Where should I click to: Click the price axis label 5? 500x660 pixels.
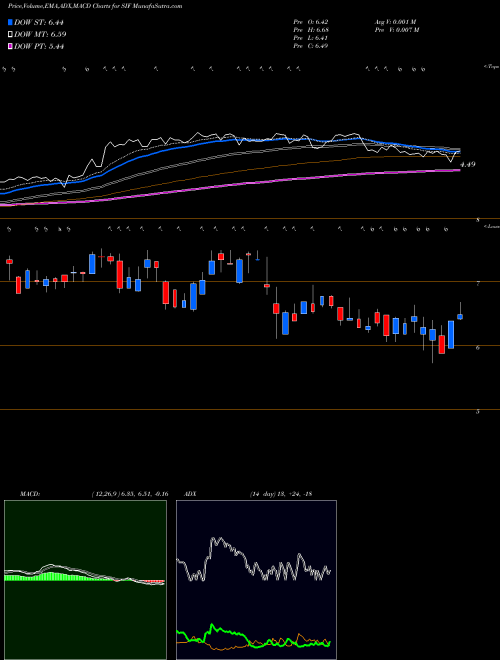478,412
